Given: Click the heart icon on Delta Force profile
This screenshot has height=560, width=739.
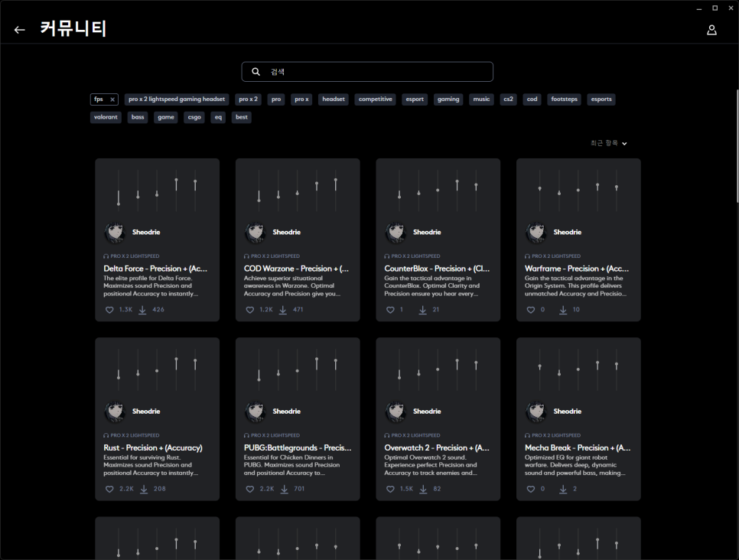Looking at the screenshot, I should pyautogui.click(x=109, y=310).
